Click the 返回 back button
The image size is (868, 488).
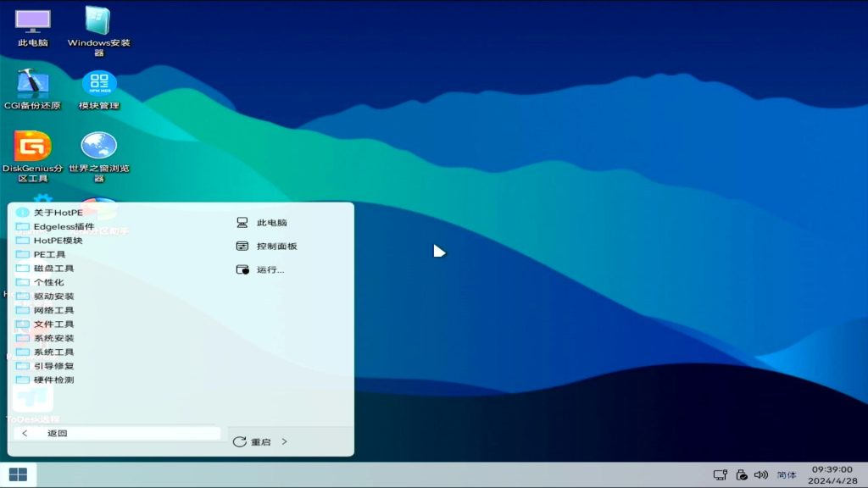[116, 433]
